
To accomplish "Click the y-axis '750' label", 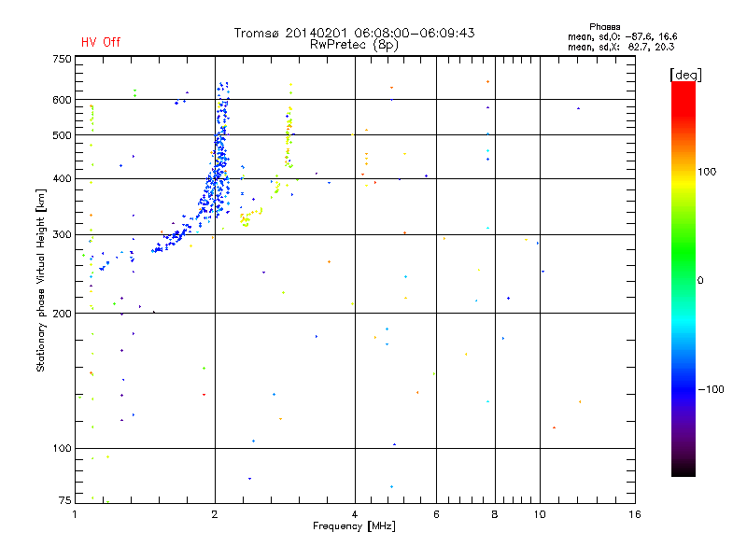I will click(62, 59).
